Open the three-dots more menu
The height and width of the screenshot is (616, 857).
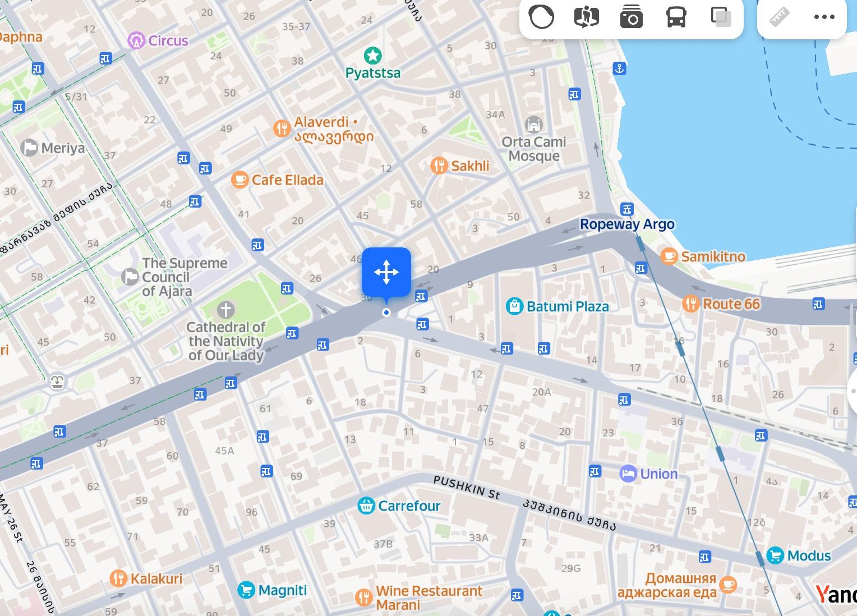(824, 17)
